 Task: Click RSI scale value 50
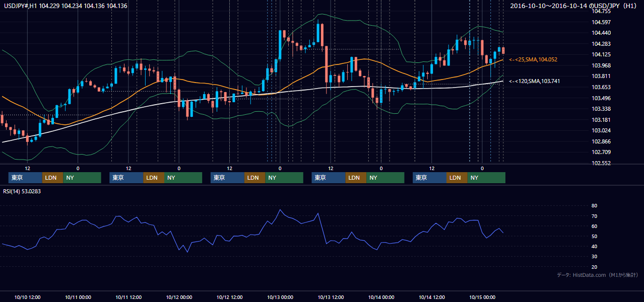pos(595,236)
